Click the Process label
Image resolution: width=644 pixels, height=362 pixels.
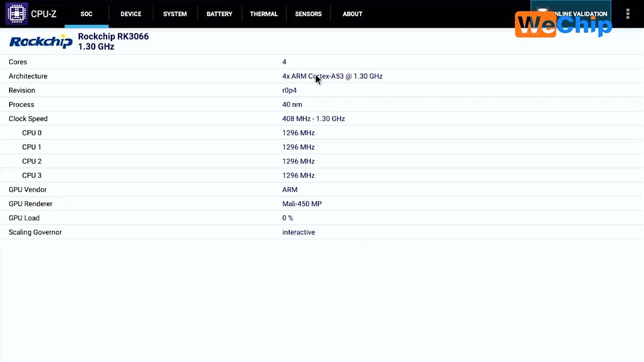pyautogui.click(x=21, y=105)
